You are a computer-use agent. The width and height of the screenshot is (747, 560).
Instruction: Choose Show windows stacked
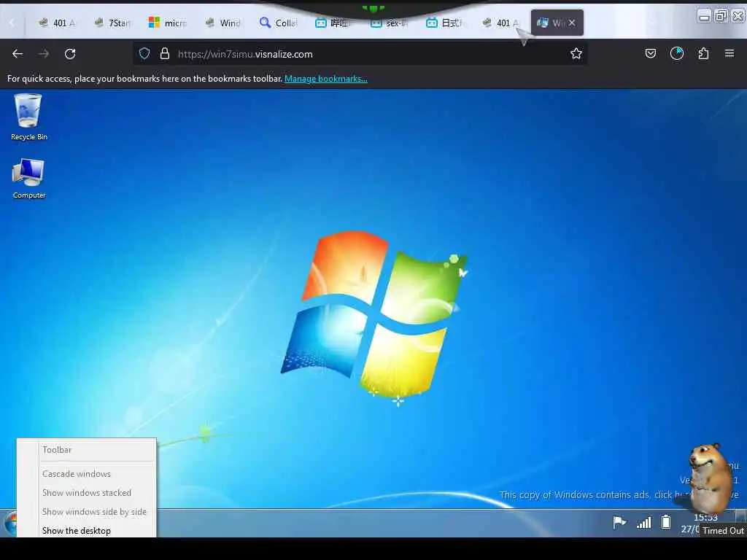pos(87,493)
